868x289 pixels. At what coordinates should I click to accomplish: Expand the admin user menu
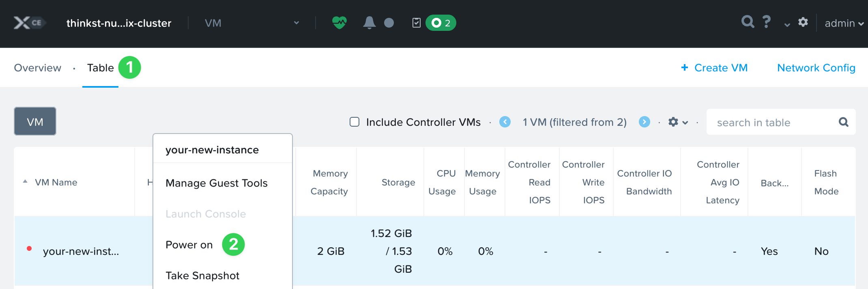point(844,24)
